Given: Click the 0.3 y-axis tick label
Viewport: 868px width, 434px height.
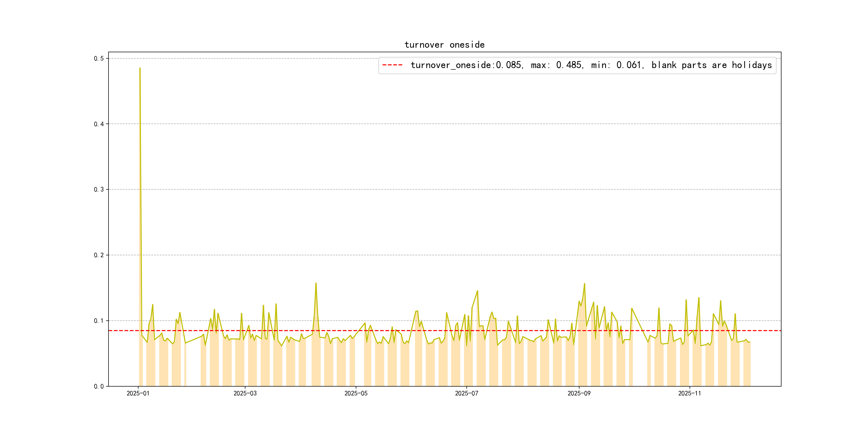Looking at the screenshot, I should 99,189.
